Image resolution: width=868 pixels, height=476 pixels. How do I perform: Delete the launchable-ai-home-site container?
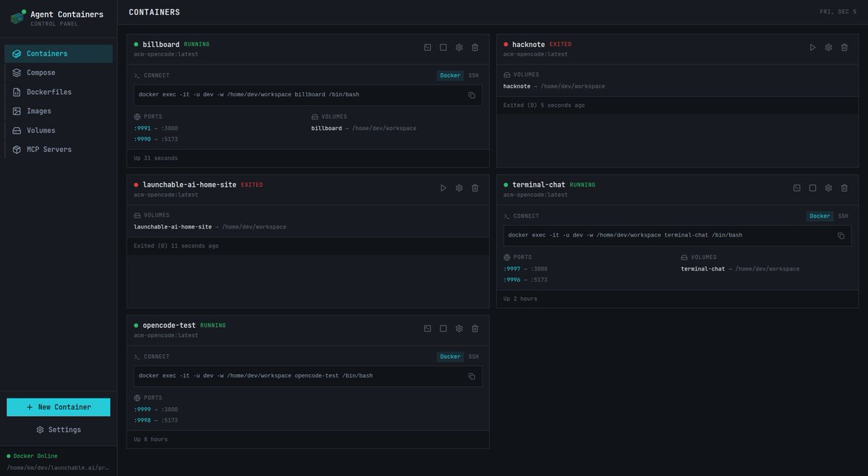coord(475,188)
